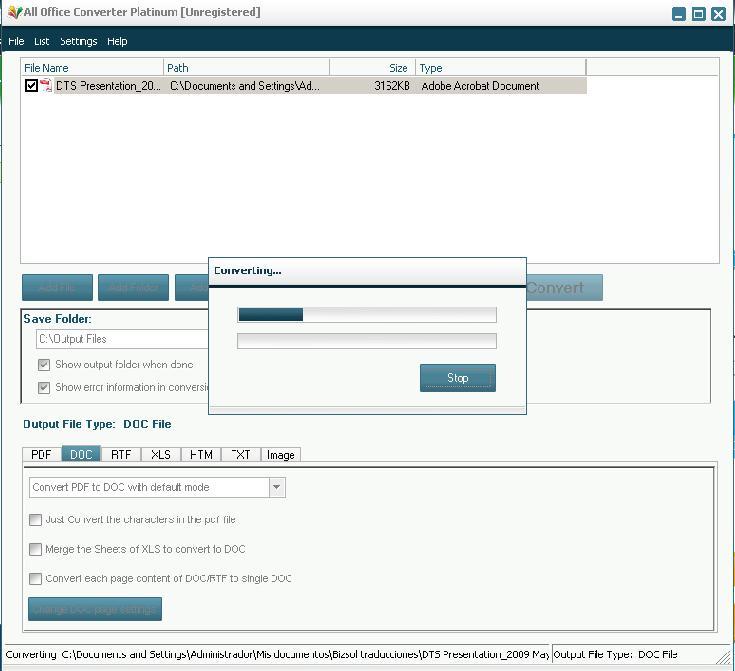Click the app logo in the title bar

coord(15,12)
